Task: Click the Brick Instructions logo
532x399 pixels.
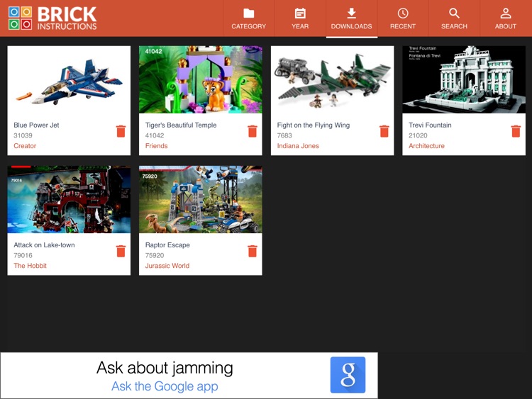Action: [x=52, y=18]
